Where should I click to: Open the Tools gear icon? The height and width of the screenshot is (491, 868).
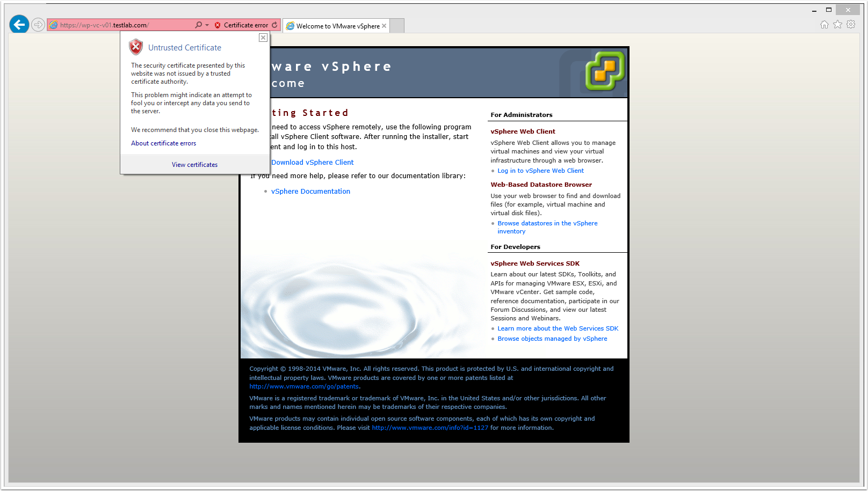(851, 25)
